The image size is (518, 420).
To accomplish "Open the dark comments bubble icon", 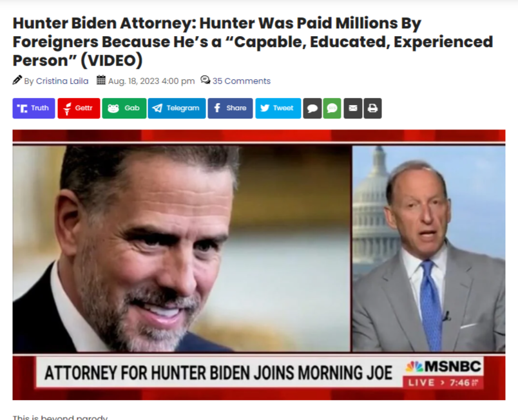I will point(312,108).
